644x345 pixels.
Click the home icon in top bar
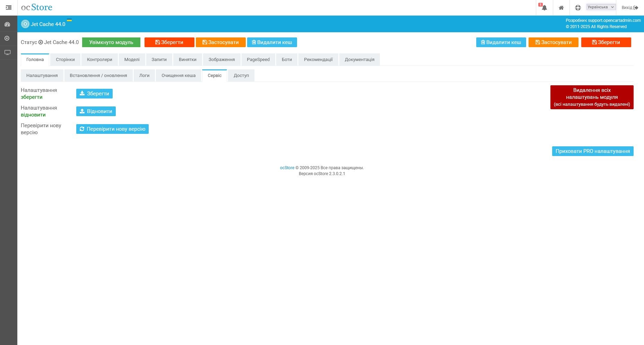coord(561,7)
